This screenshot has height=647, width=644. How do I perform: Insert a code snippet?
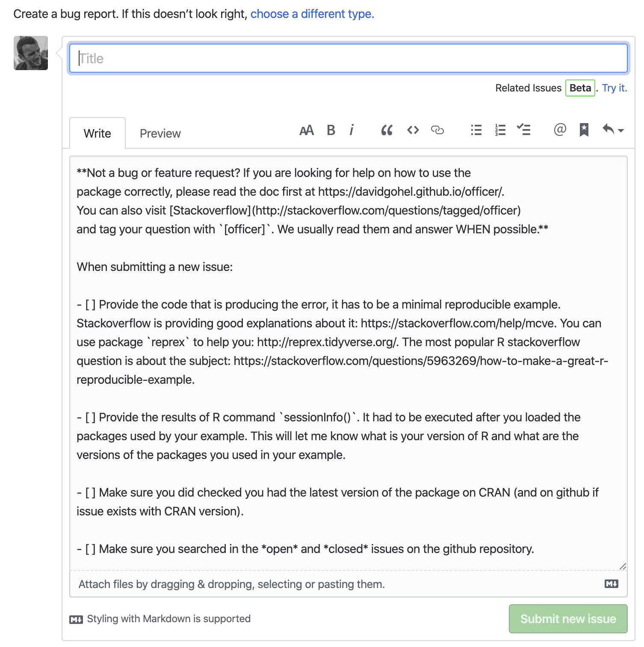(x=413, y=130)
